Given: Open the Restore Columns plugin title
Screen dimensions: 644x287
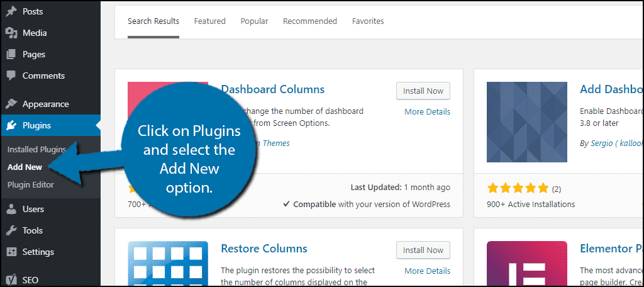Looking at the screenshot, I should pyautogui.click(x=264, y=249).
